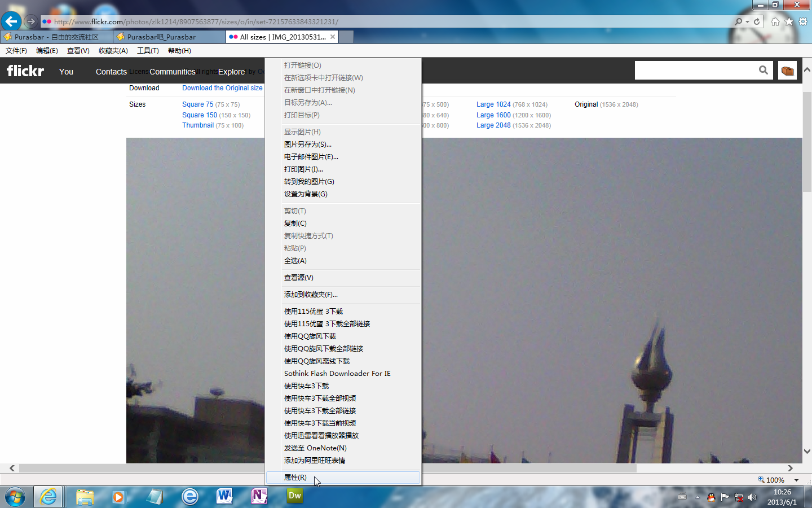Click the refresh icon in address bar
This screenshot has width=812, height=508.
[x=757, y=21]
